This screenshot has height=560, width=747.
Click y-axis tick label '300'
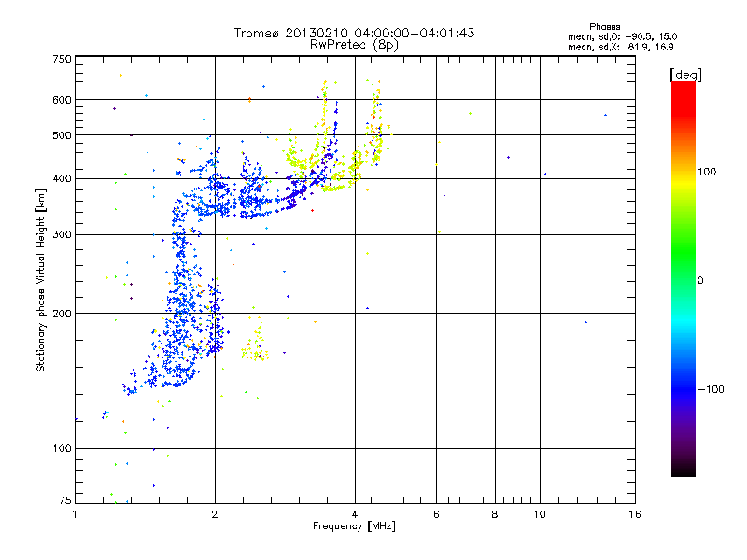(x=62, y=235)
